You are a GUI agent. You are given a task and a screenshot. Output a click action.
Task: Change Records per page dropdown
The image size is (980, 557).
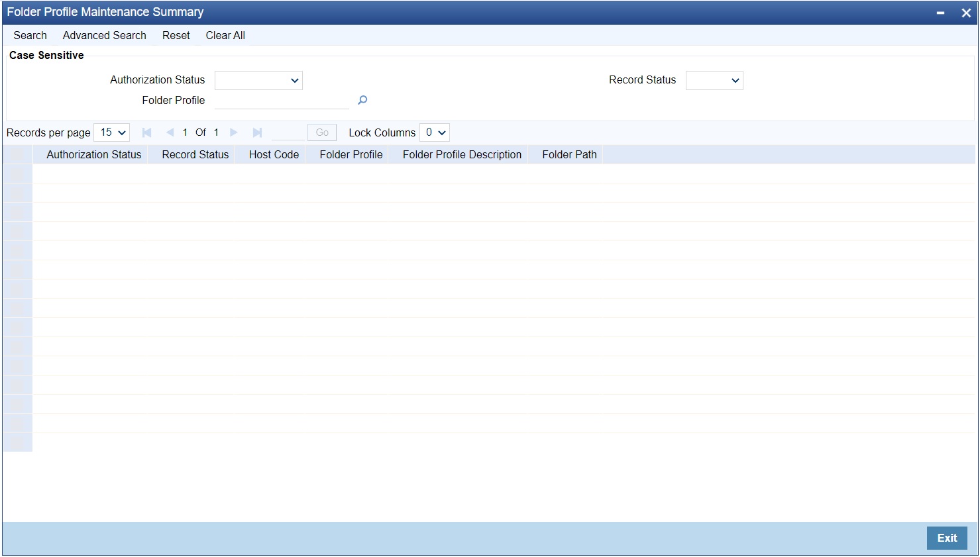click(x=111, y=132)
